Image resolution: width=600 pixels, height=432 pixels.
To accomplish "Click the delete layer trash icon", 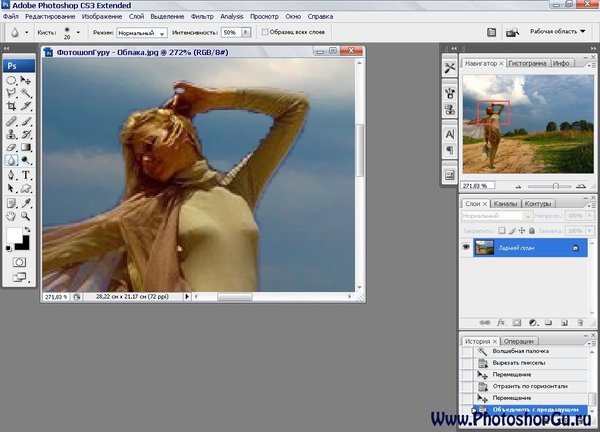I will tap(579, 322).
